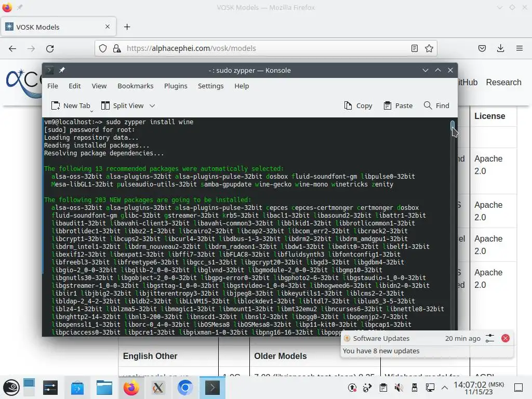Click Find in Konsole toolbar
532x399 pixels.
click(x=436, y=105)
